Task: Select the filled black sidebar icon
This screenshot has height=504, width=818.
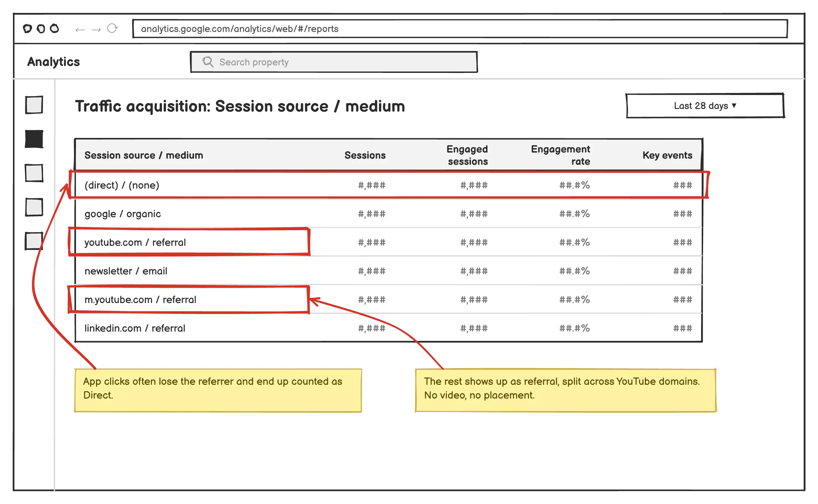Action: point(34,139)
